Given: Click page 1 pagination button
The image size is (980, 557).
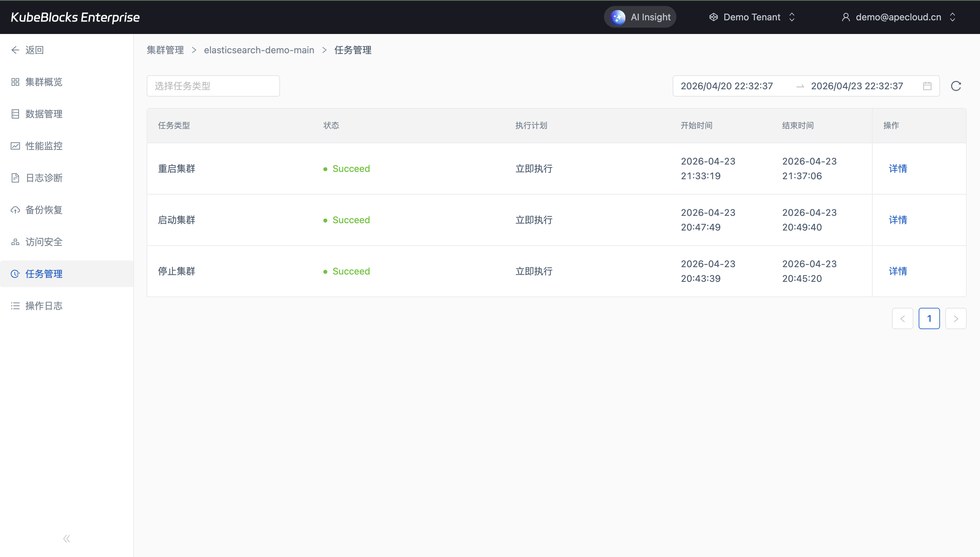Looking at the screenshot, I should pos(929,319).
